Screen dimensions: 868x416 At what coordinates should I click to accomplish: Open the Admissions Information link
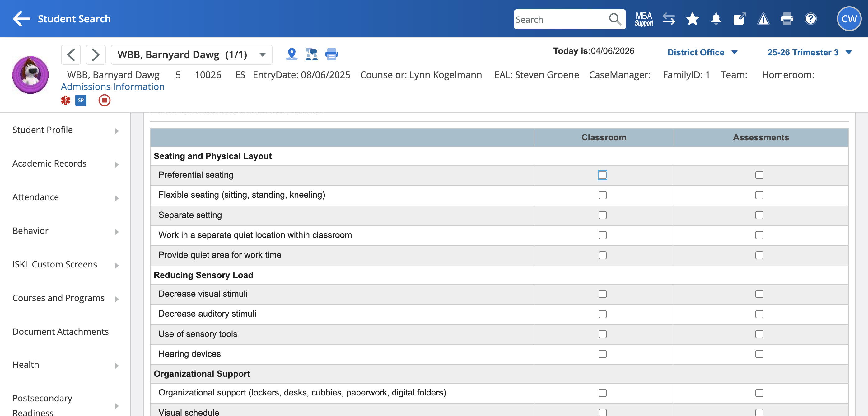point(113,87)
